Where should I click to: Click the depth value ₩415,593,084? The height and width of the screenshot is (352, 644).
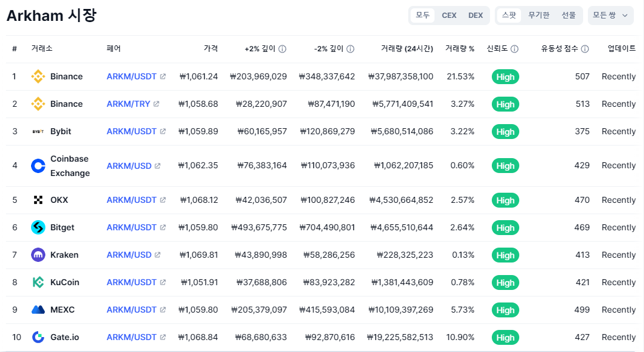click(327, 310)
